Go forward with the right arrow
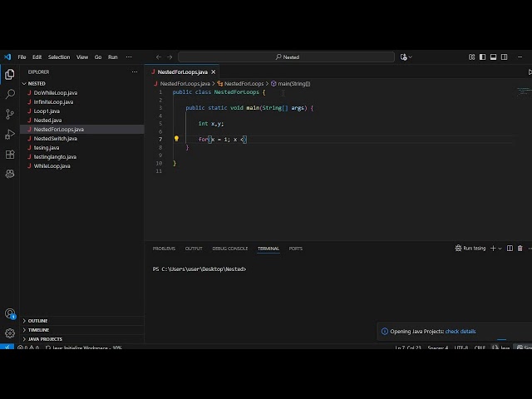Screen dimensions: 532x399 point(170,57)
